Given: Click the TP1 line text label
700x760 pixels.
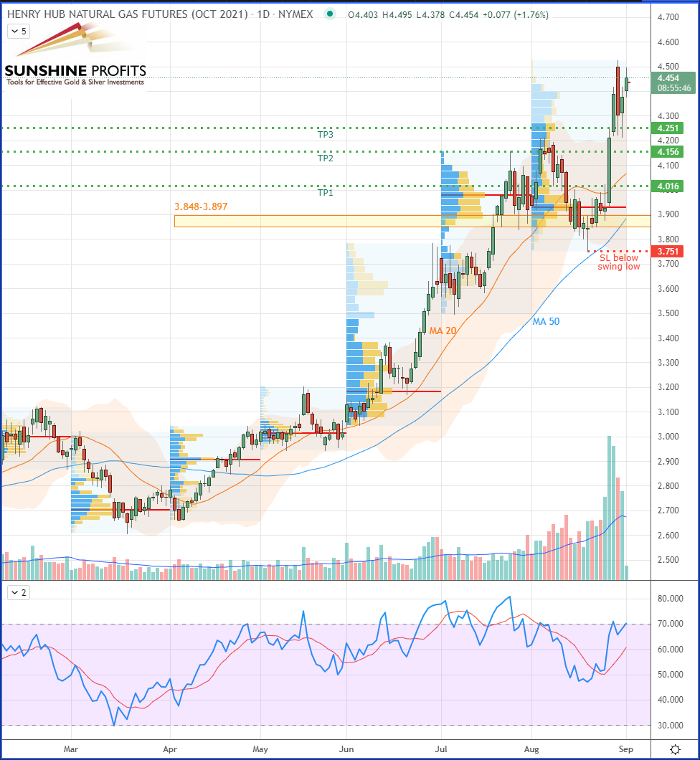Looking at the screenshot, I should [326, 193].
